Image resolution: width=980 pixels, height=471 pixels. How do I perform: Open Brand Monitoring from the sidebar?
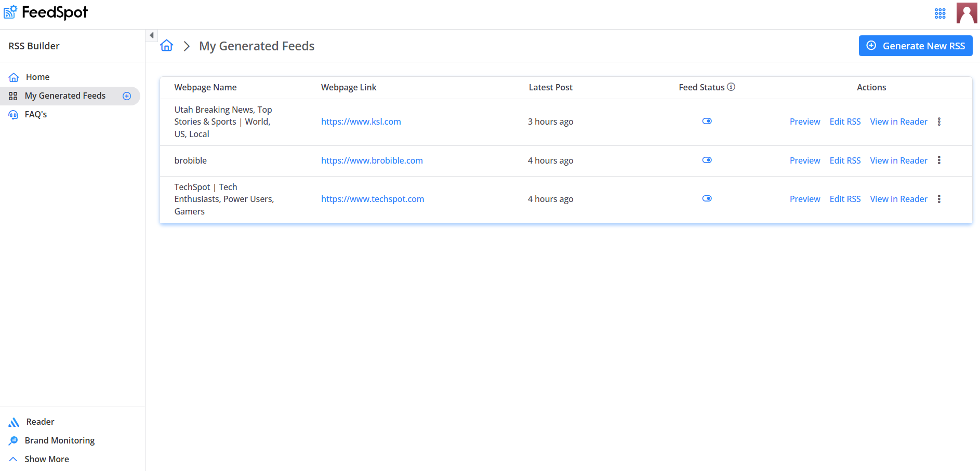pyautogui.click(x=59, y=440)
